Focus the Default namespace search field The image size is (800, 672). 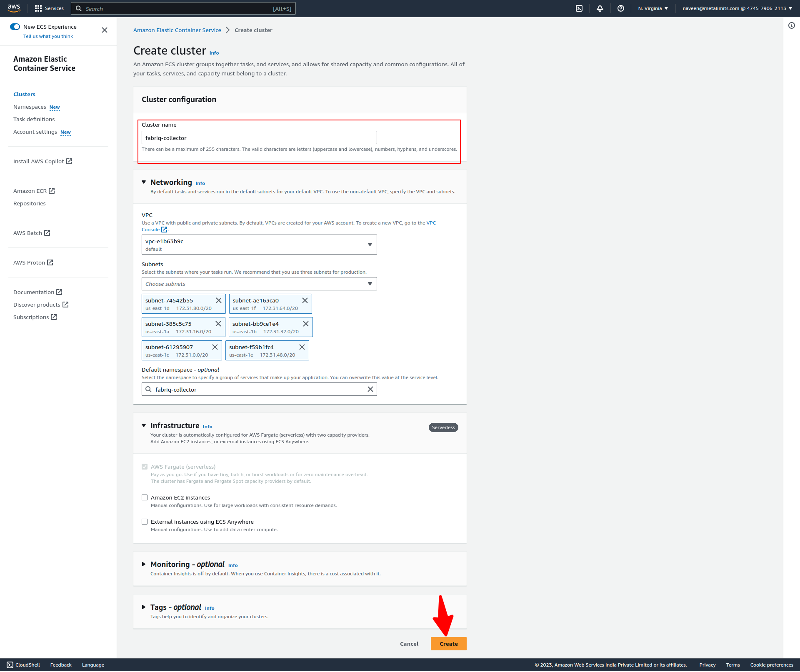(259, 389)
